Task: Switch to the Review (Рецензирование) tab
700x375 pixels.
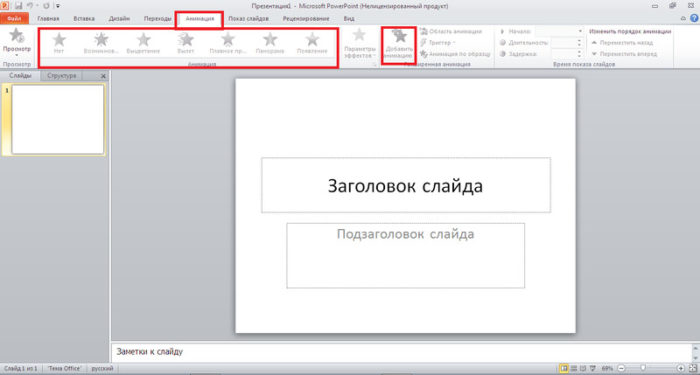Action: [x=306, y=19]
